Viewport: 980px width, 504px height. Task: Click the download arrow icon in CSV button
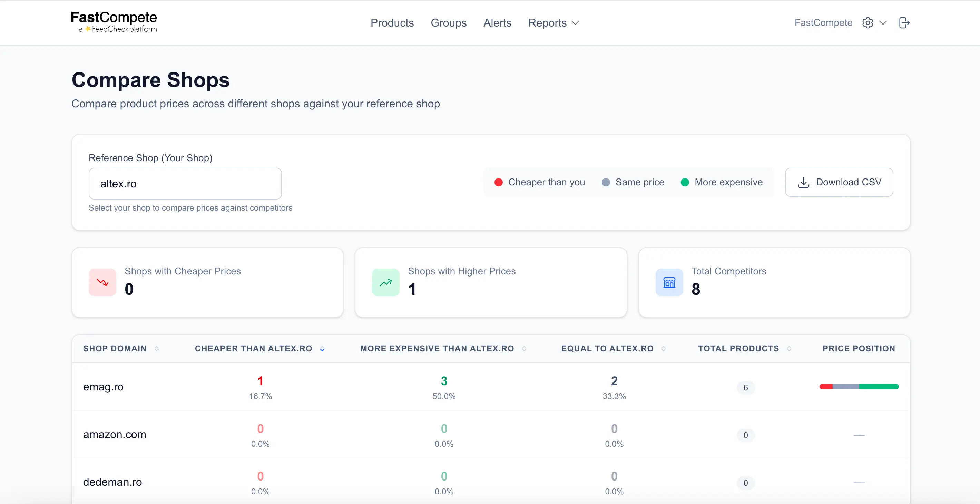[803, 182]
